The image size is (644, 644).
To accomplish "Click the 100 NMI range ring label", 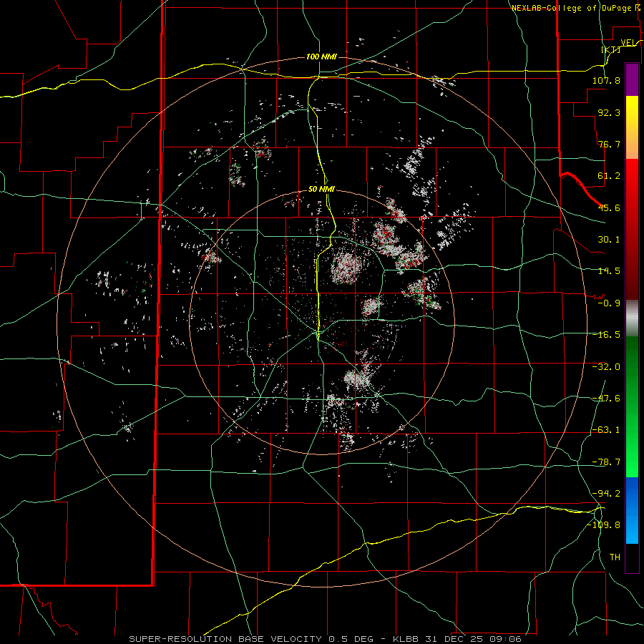I will [321, 57].
